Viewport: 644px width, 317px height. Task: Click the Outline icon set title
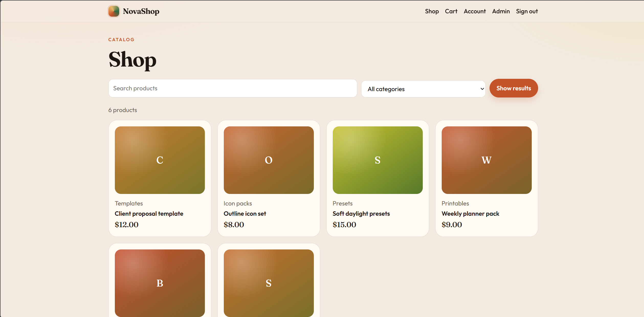pos(245,214)
